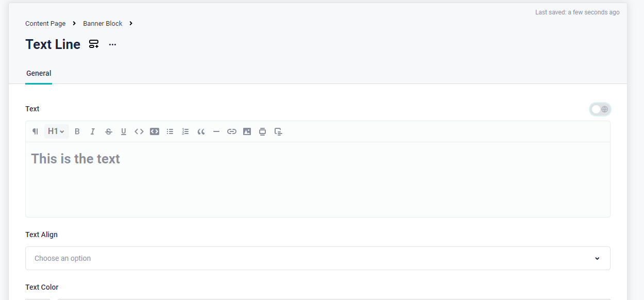Insert an image in the editor

coord(247,131)
